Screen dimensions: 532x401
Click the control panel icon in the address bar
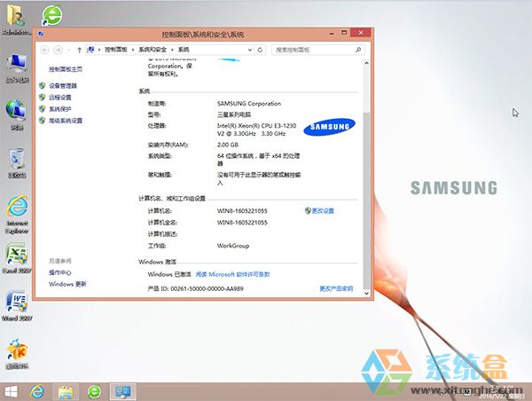point(90,50)
